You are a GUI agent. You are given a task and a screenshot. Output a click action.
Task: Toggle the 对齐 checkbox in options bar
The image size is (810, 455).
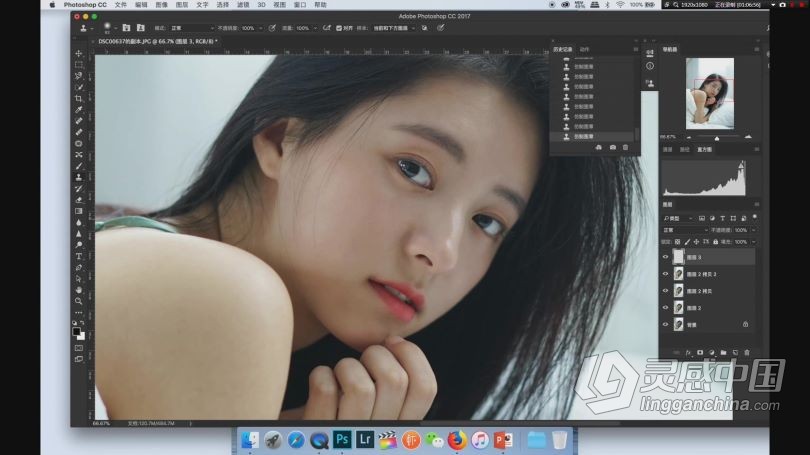(339, 28)
